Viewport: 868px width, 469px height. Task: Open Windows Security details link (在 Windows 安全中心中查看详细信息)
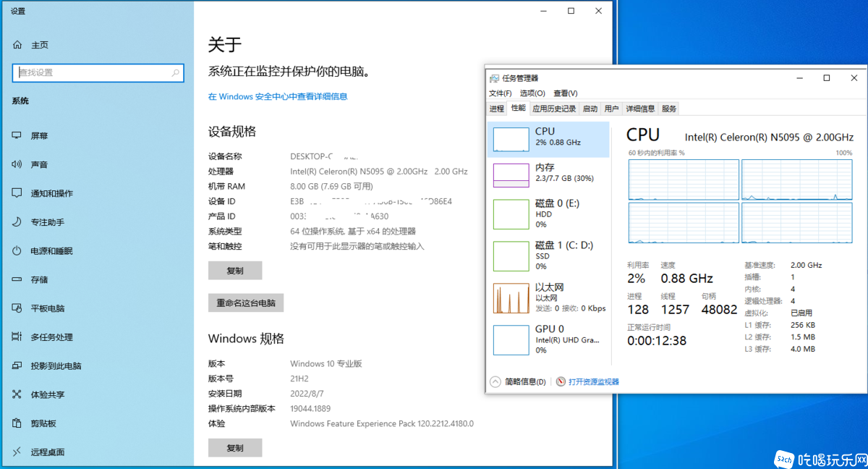point(278,96)
